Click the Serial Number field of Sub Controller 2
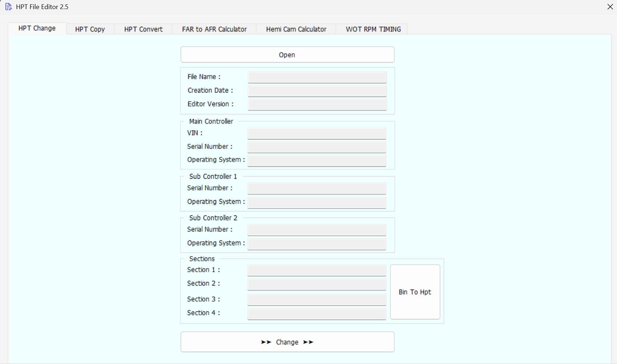 point(316,230)
